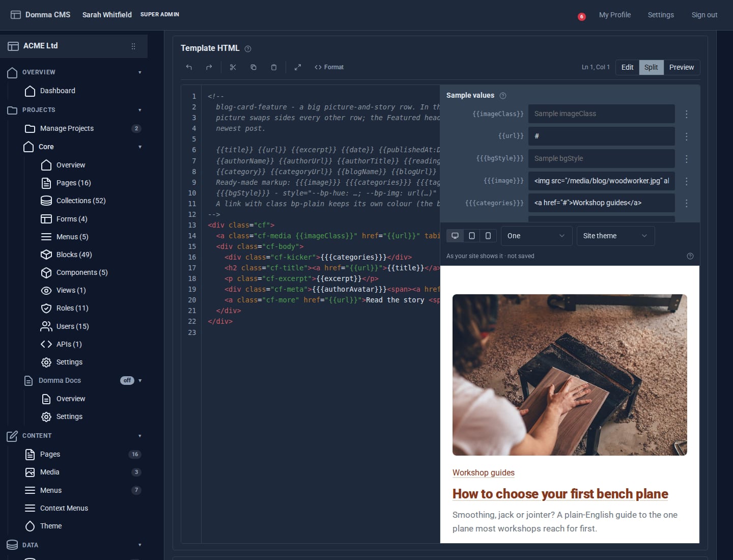Open the Site theme dropdown

615,236
